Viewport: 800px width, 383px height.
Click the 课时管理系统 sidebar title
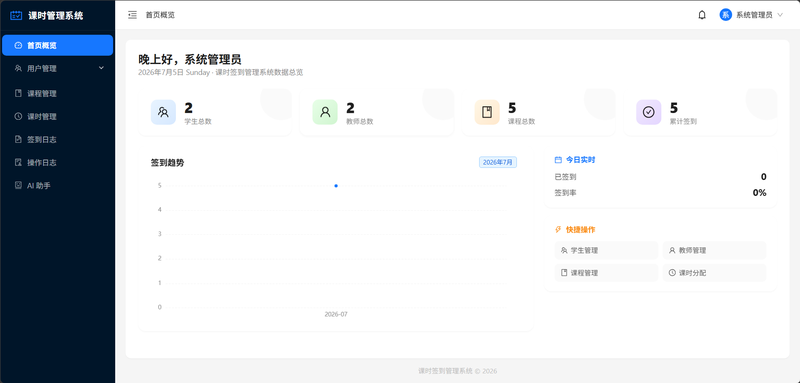56,16
